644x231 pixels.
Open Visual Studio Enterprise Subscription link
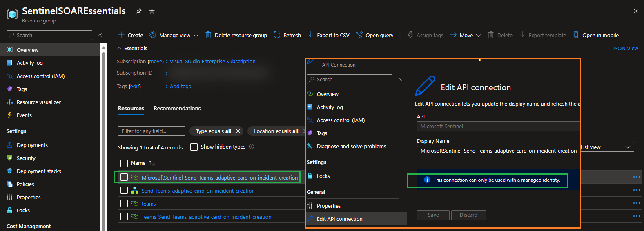pyautogui.click(x=213, y=61)
